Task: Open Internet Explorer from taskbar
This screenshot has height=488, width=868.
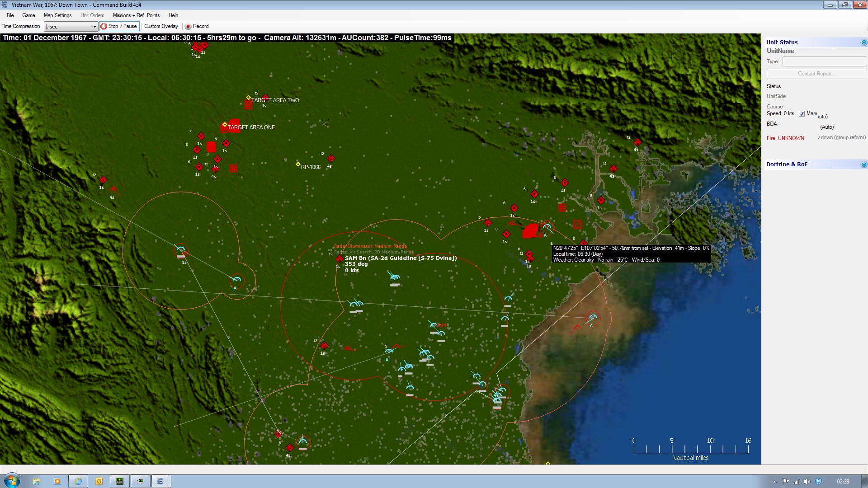Action: (78, 481)
